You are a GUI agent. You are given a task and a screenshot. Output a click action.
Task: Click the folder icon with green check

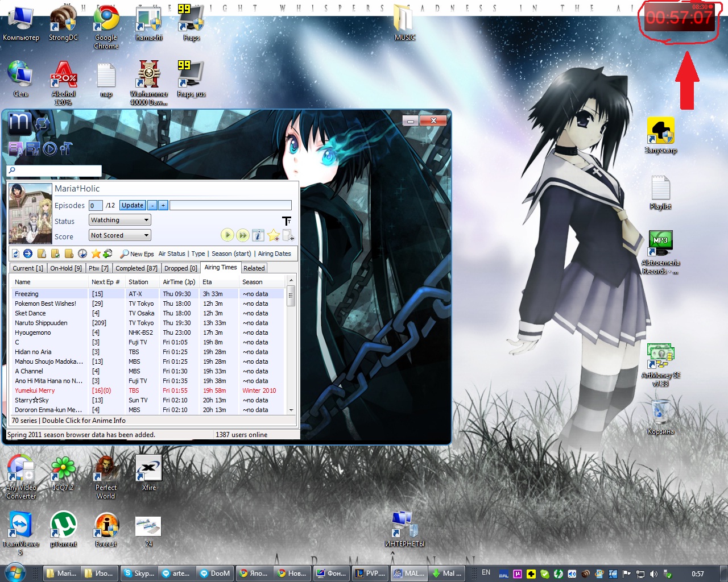tap(55, 253)
